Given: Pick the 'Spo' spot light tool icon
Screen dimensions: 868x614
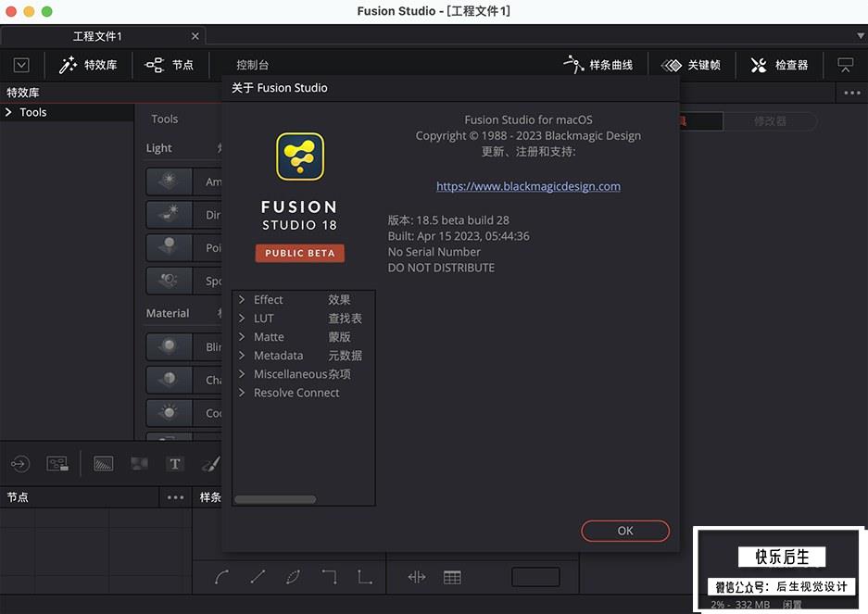Looking at the screenshot, I should (x=169, y=281).
